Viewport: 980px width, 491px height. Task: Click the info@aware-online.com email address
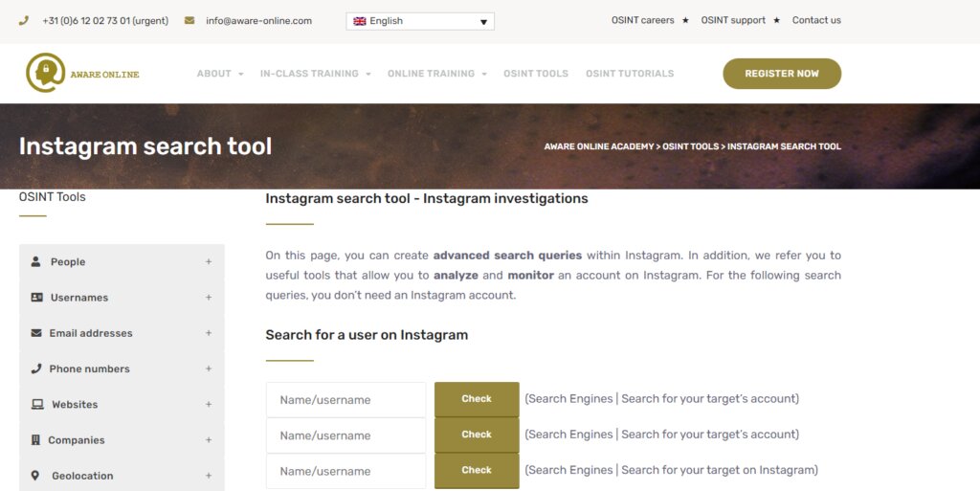(x=258, y=21)
